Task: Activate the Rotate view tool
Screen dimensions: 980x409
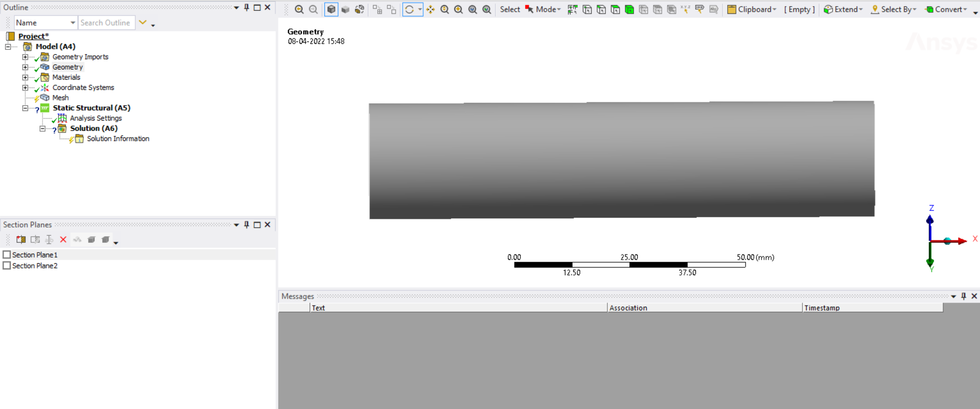Action: pos(409,9)
